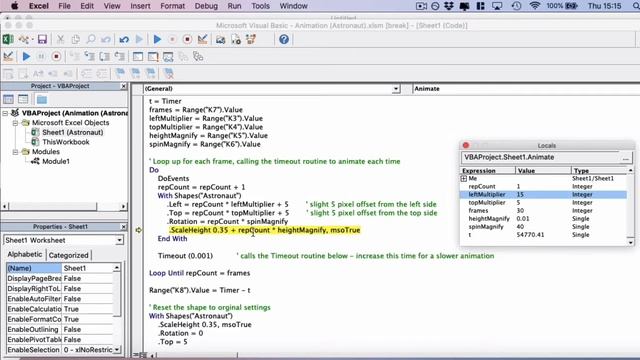Screen dimensions: 640x360
Task: Click the Toggle Bookmark flag icon
Action: pyautogui.click(x=120, y=73)
